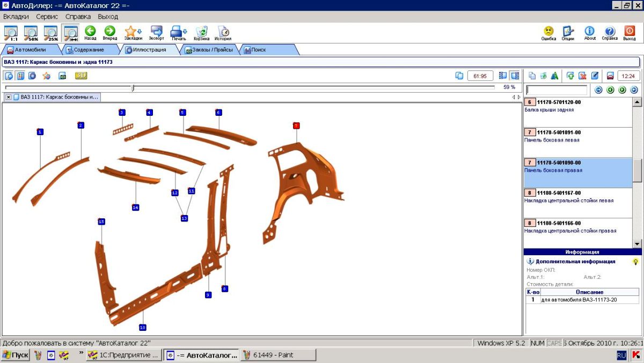
Task: Set illustration zoom to 1:1
Action: coord(10,33)
